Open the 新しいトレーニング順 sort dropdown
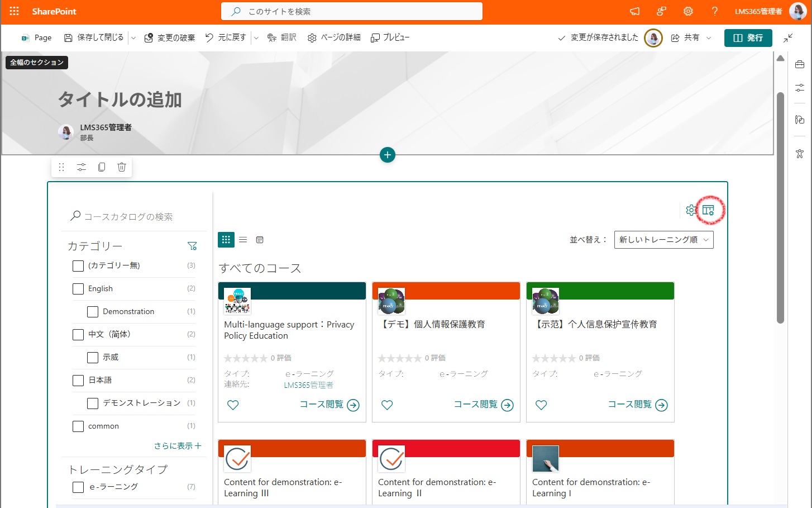812x508 pixels. click(663, 240)
